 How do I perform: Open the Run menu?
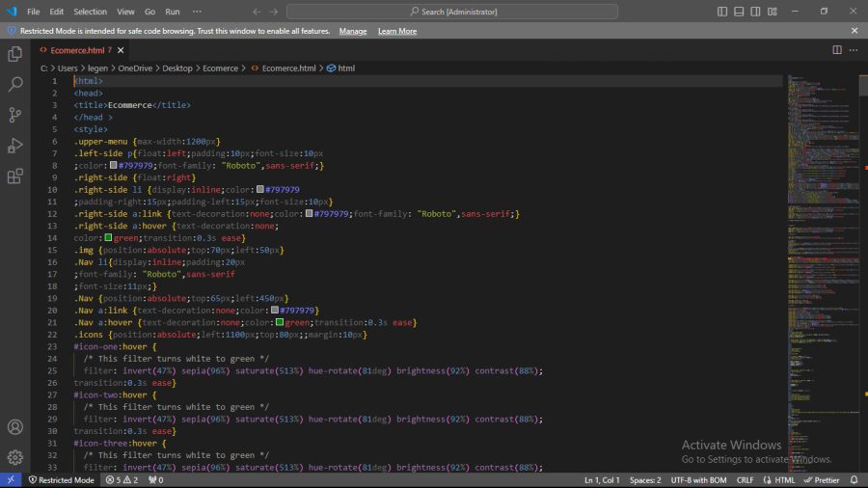click(x=173, y=11)
